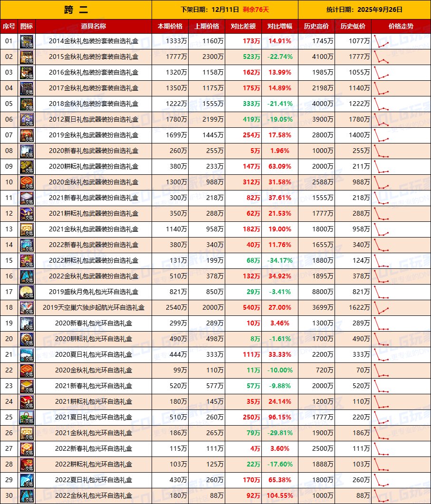
Task: Click the 本期价格 column header
Action: 170,26
